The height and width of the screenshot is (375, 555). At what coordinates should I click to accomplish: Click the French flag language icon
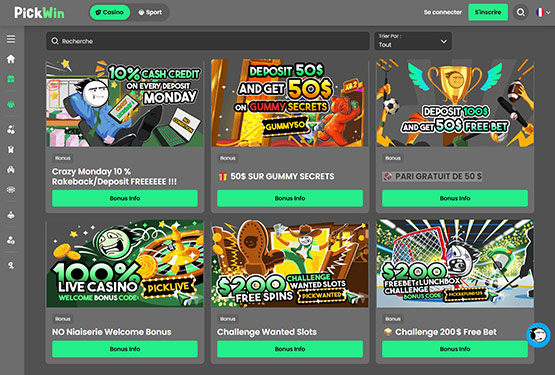(x=540, y=12)
